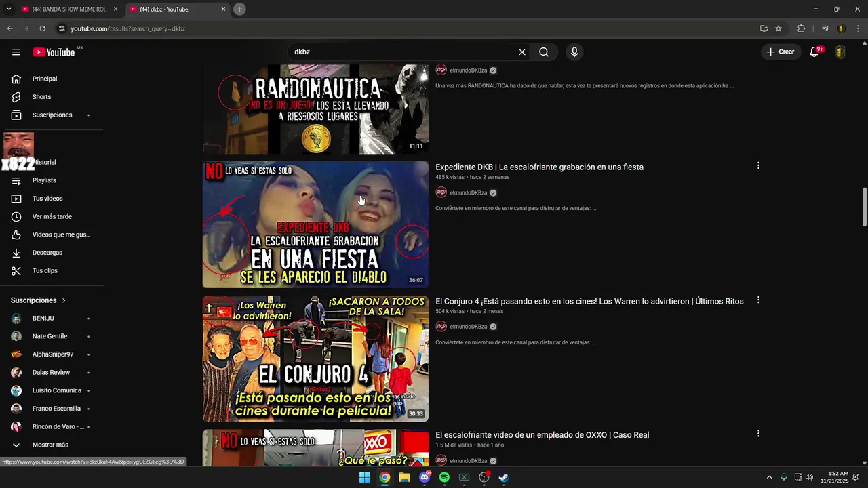Open Steam from taskbar
The height and width of the screenshot is (488, 868).
(504, 477)
